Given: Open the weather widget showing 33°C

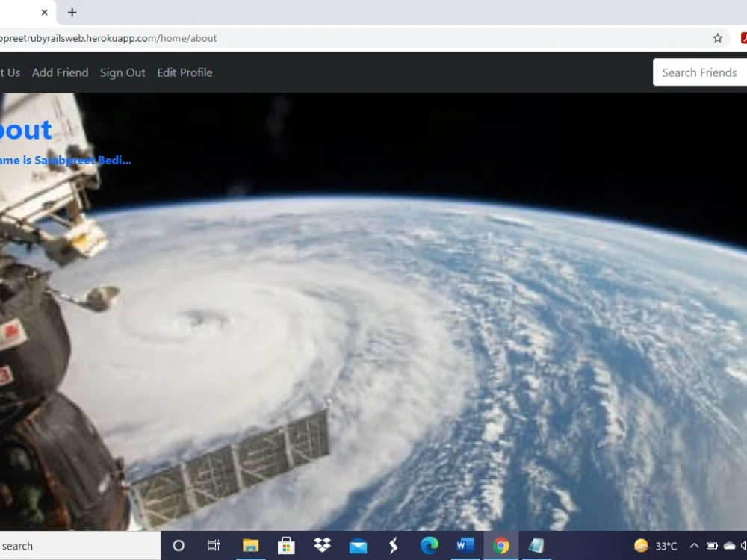Looking at the screenshot, I should [656, 546].
